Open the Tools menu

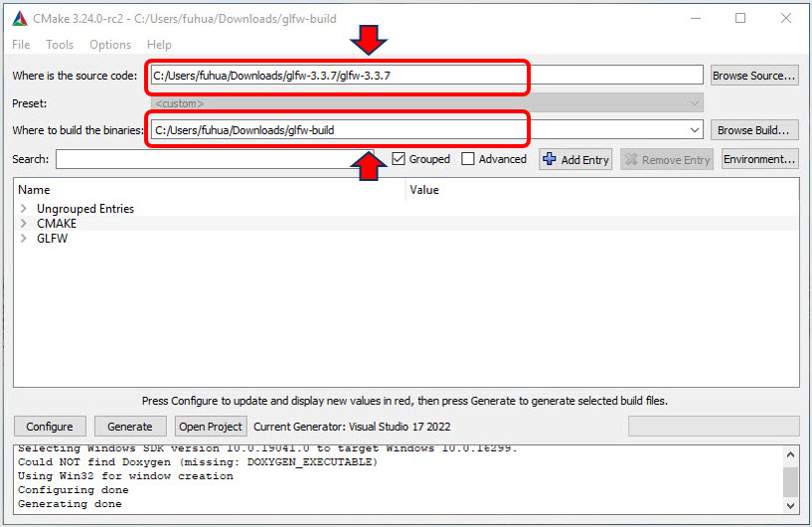[x=60, y=45]
